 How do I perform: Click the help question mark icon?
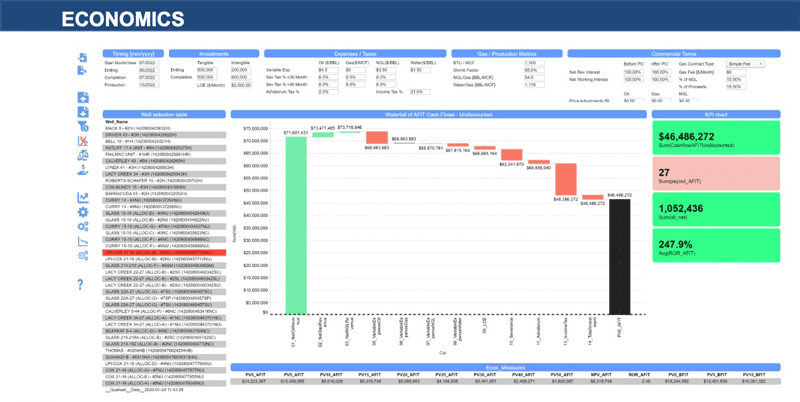click(x=82, y=285)
